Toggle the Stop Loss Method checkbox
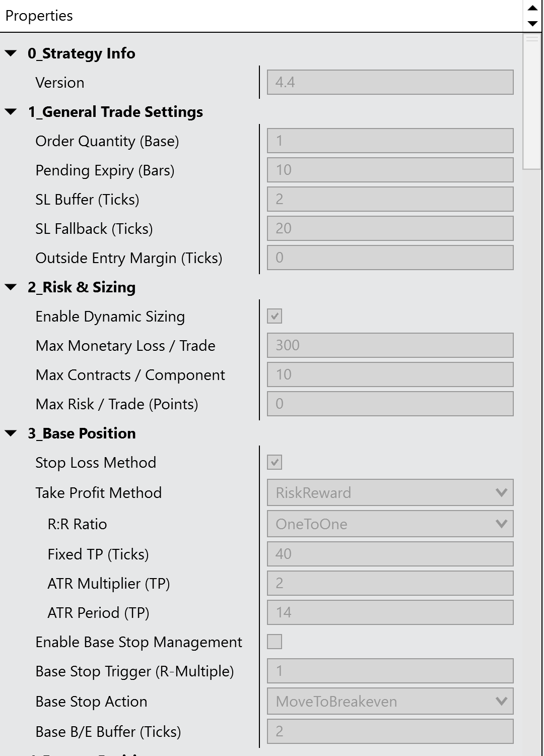544x756 pixels. 275,463
